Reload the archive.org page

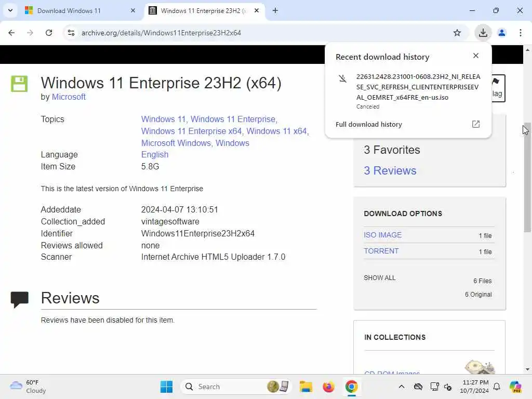pyautogui.click(x=49, y=33)
